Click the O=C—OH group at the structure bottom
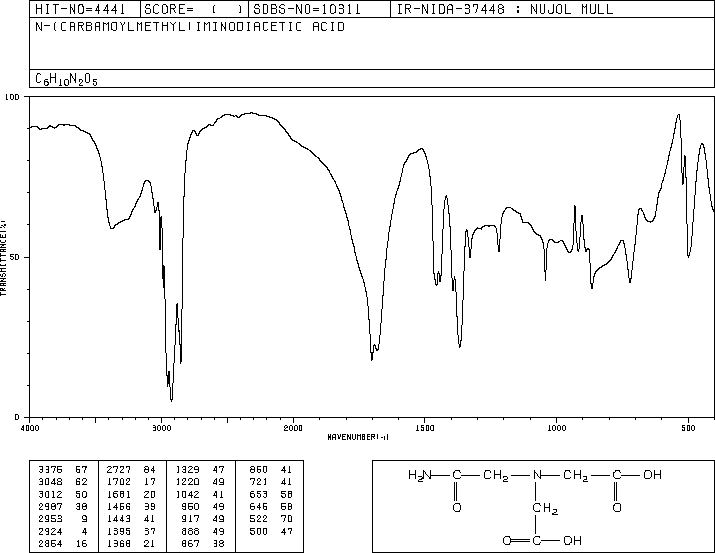Viewport: 715px width, 553px height. [542, 541]
